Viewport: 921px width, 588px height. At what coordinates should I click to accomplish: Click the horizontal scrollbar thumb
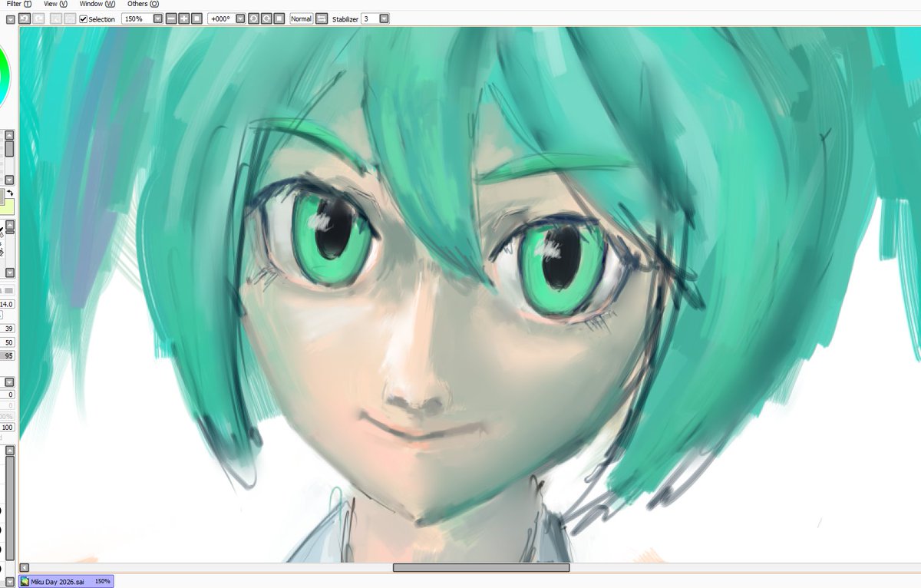481,567
